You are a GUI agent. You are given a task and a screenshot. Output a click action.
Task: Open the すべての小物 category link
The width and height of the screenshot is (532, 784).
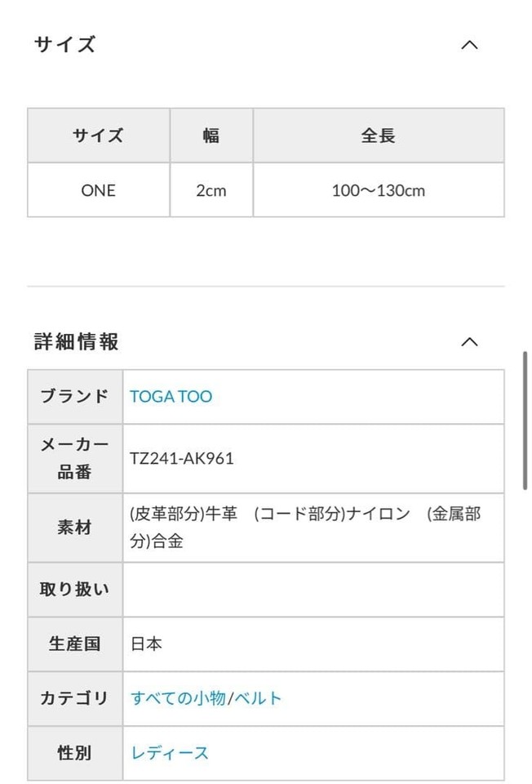178,698
